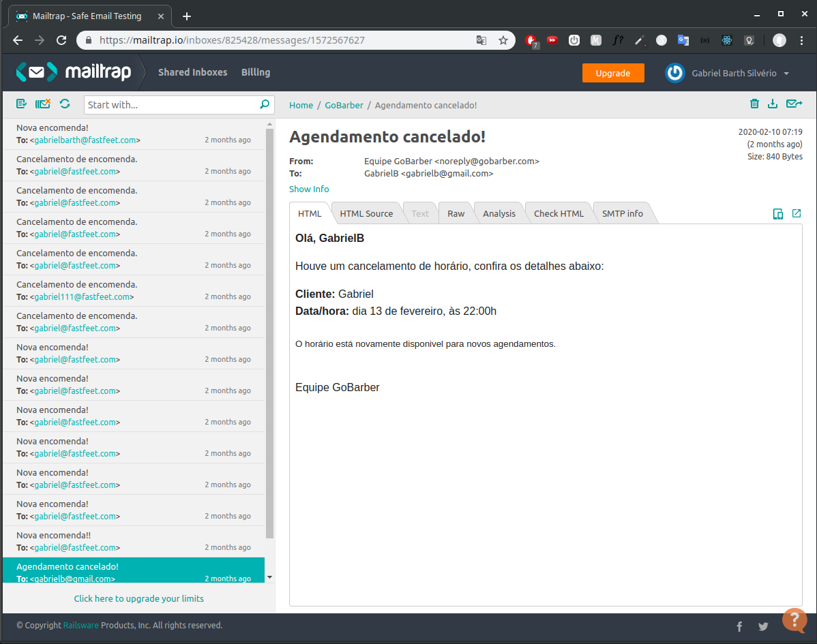Click here to upgrade your limits
The width and height of the screenshot is (817, 644).
138,599
